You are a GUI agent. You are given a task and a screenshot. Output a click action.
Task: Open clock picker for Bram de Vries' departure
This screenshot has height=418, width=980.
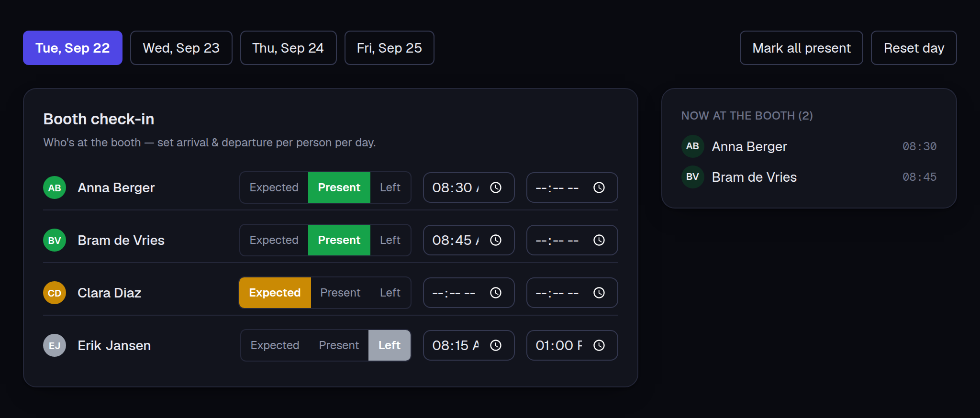coord(599,240)
